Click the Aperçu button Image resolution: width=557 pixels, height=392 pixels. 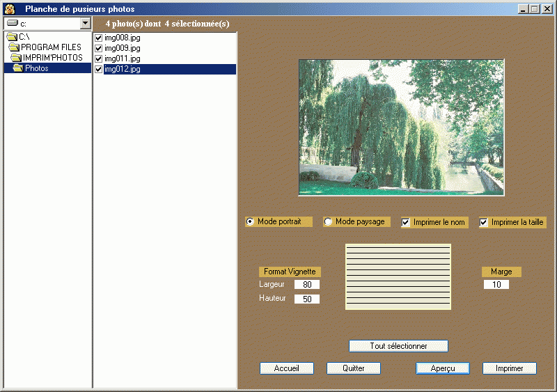tap(443, 368)
